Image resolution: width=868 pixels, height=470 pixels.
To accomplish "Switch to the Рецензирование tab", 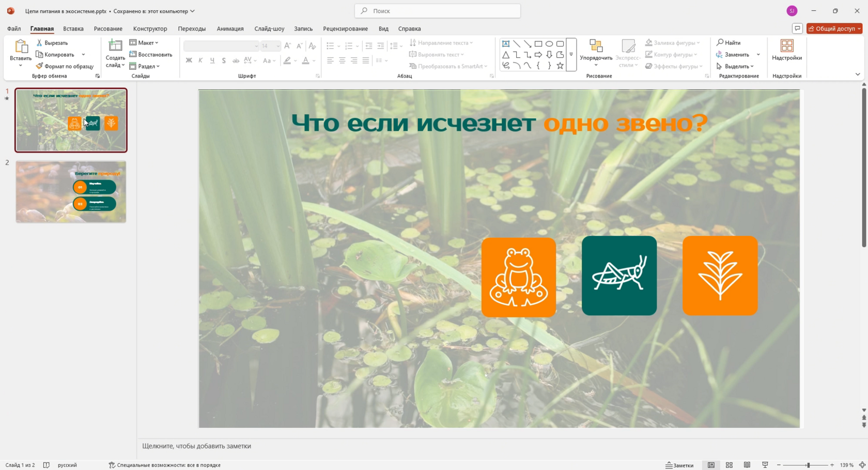I will (x=346, y=28).
